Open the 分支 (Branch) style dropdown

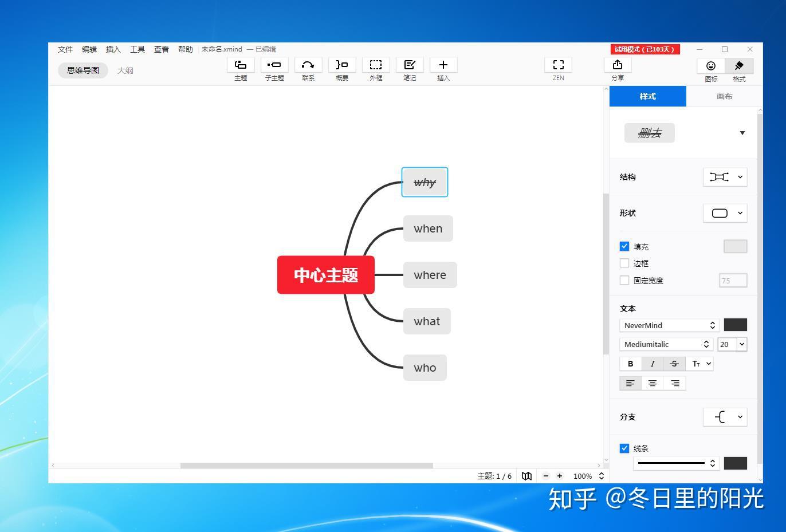725,417
